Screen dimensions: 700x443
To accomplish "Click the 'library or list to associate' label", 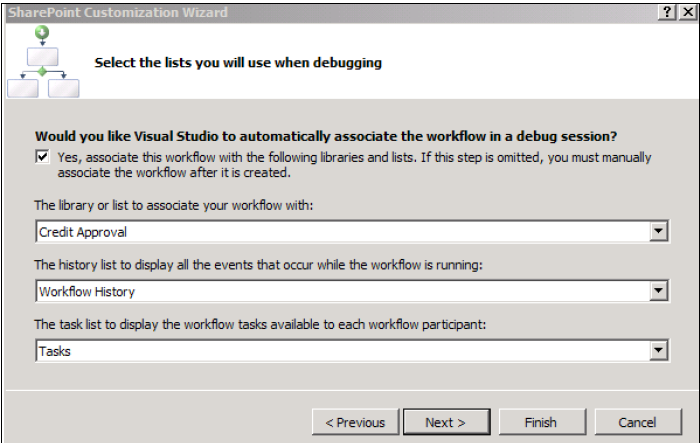I will tap(174, 205).
